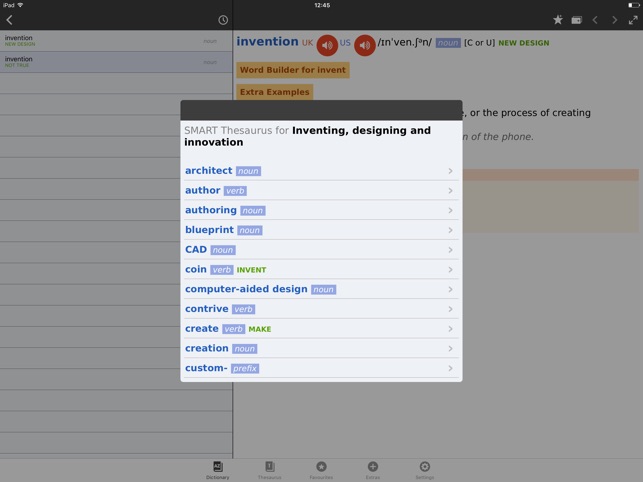Tap NEW DESIGN guideword in entry header
Screen dimensions: 643x482
tap(524, 43)
